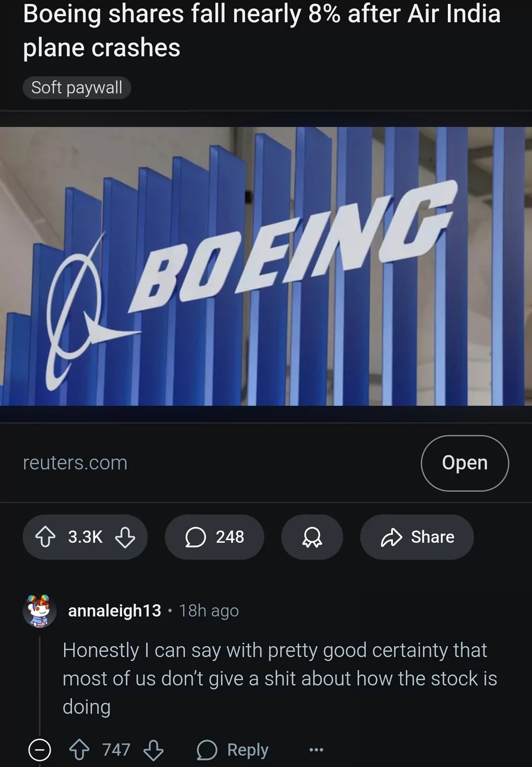The image size is (532, 767).
Task: Select the 3.3K vote count
Action: pyautogui.click(x=85, y=537)
